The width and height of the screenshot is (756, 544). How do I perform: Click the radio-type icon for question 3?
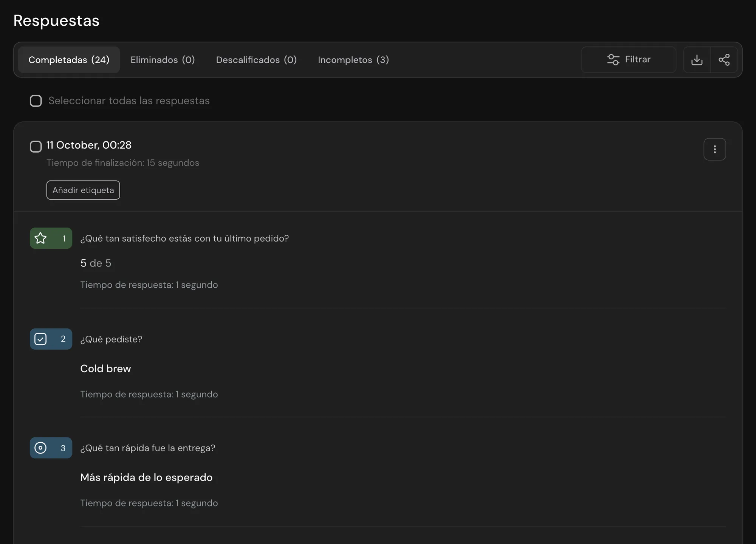click(x=40, y=448)
